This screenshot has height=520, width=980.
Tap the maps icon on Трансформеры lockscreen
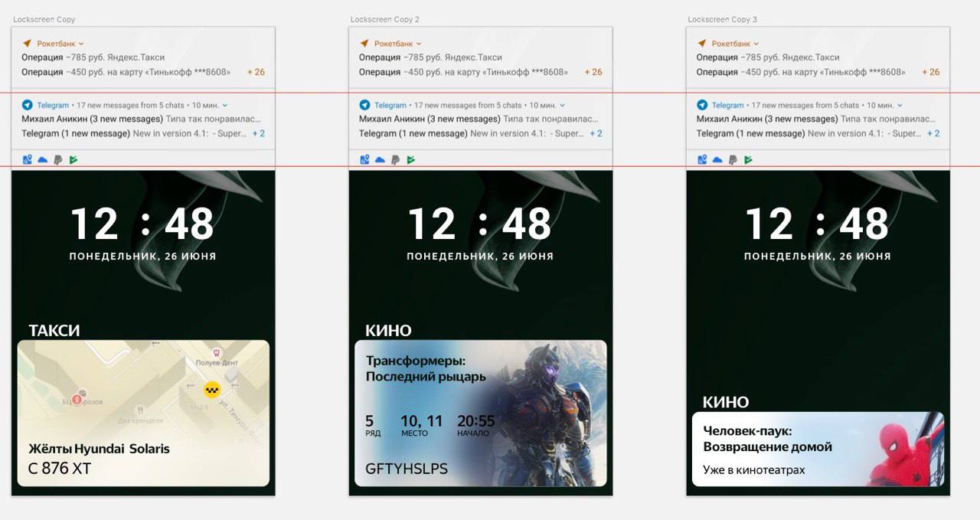(364, 160)
